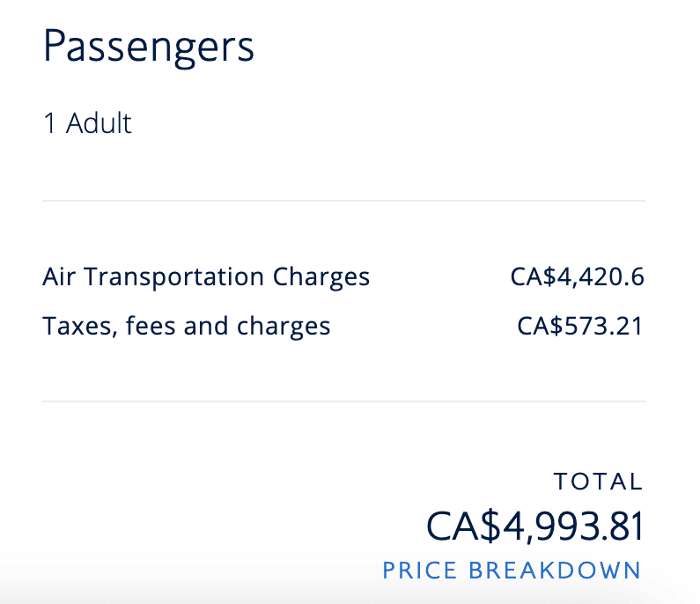Click "Charges" in the Air Transportation row

tap(321, 276)
